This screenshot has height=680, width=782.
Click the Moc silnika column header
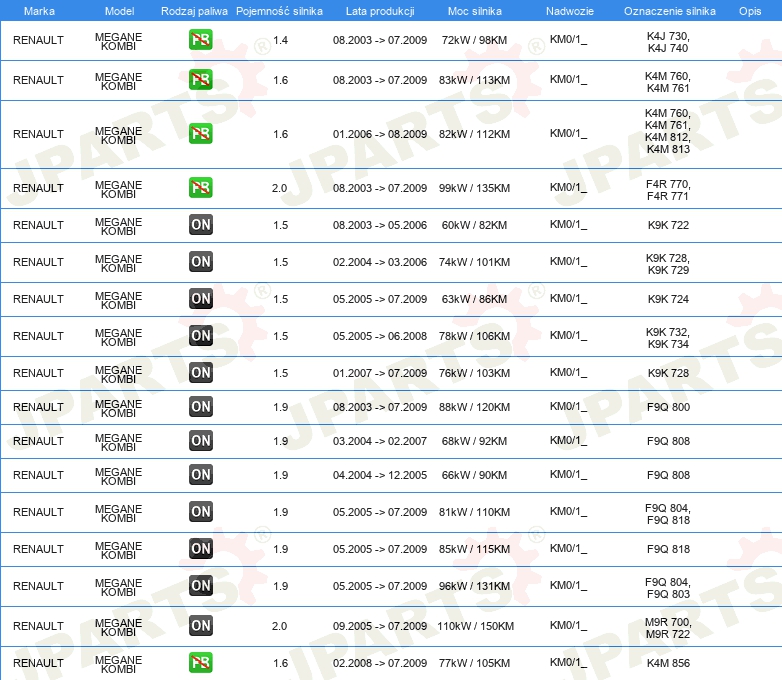[x=474, y=11]
